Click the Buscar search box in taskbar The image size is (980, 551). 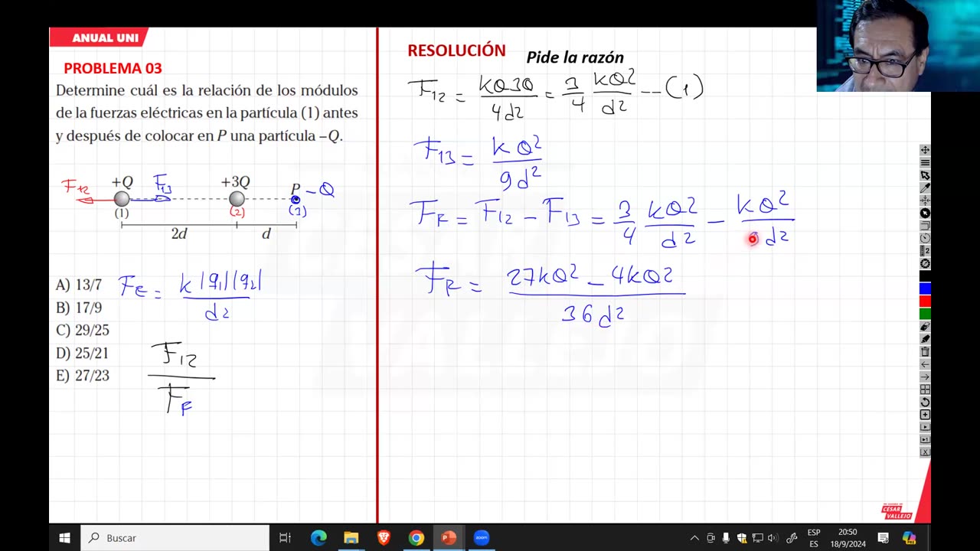(175, 538)
